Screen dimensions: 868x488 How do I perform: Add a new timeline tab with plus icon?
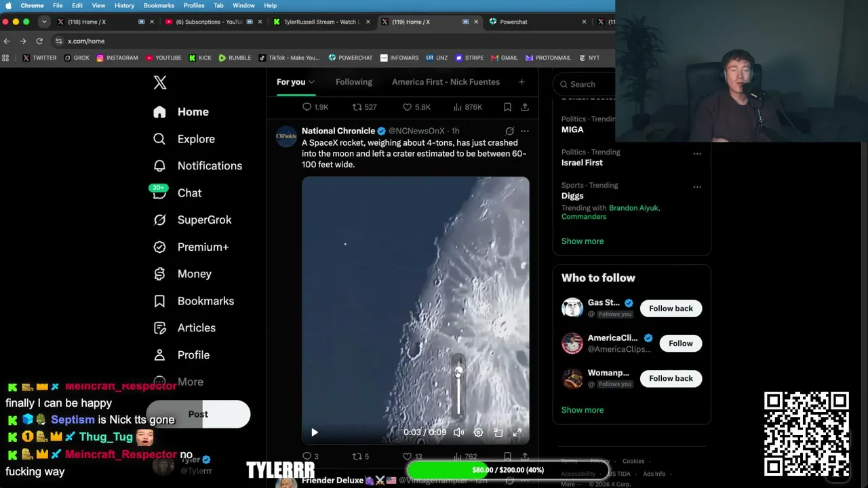[521, 82]
